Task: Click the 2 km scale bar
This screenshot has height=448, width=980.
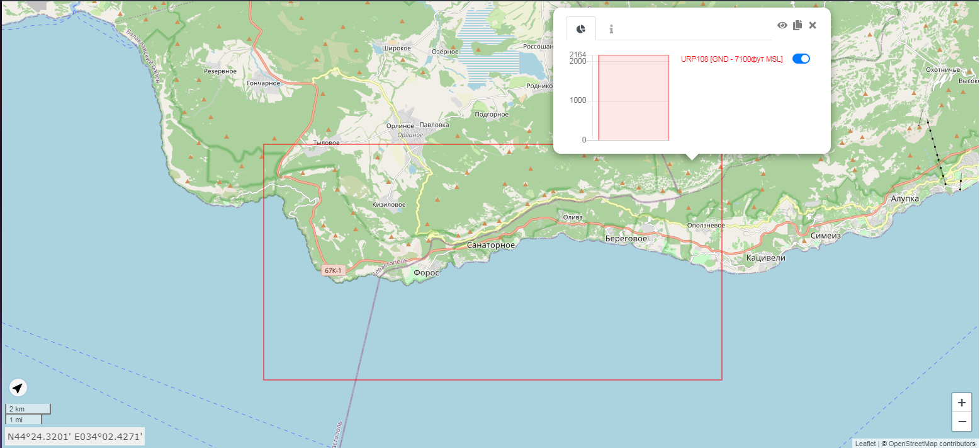Action: (28, 409)
